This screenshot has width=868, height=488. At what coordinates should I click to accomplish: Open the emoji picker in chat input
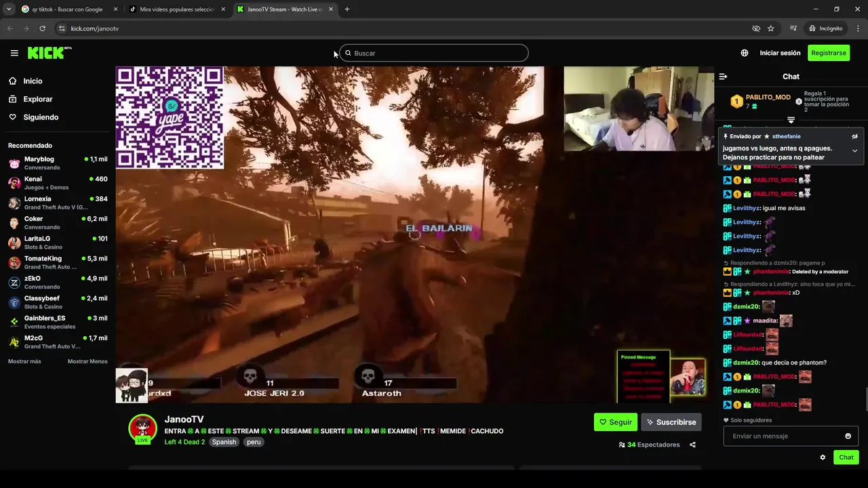point(848,436)
